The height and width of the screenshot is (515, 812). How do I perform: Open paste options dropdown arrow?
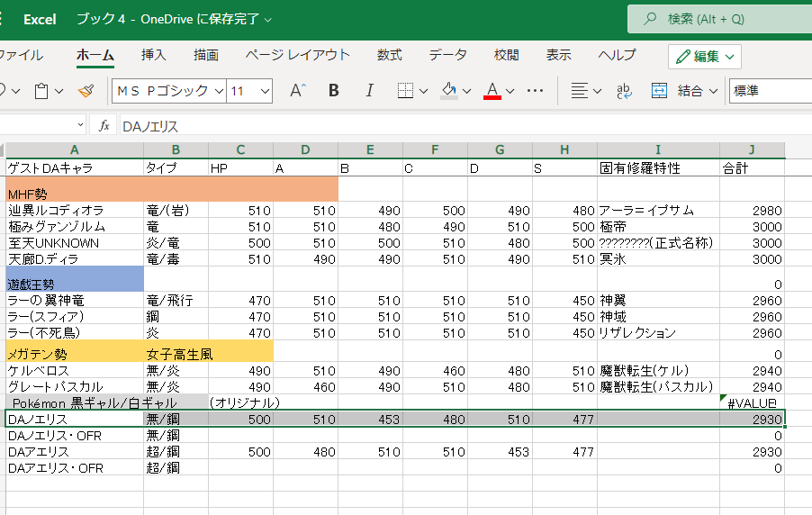coord(59,91)
